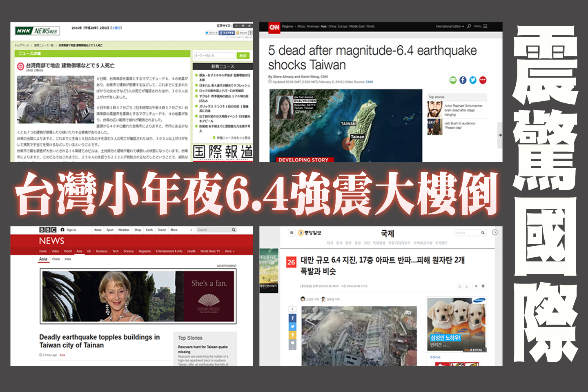Select Asia tab in BBC News navigation
This screenshot has width=588, height=392.
(x=79, y=251)
